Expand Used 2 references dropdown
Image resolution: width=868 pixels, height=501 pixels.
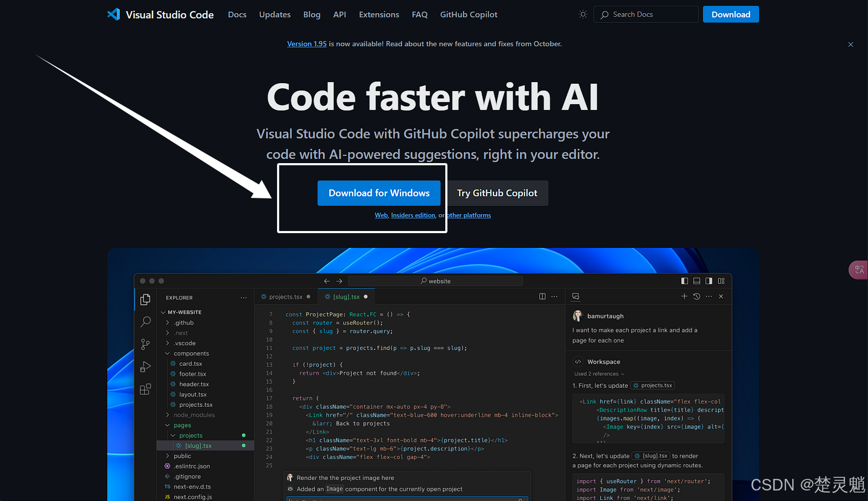click(x=599, y=374)
